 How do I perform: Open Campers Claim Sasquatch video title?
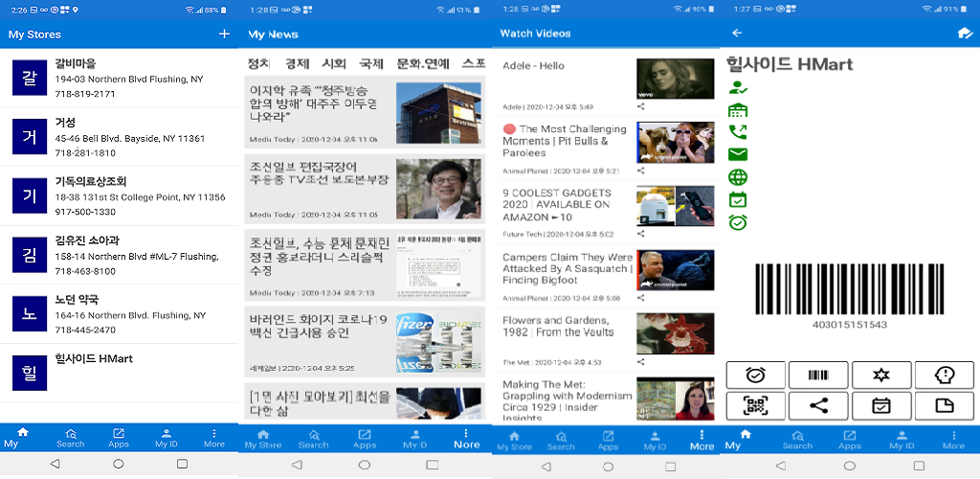(568, 268)
